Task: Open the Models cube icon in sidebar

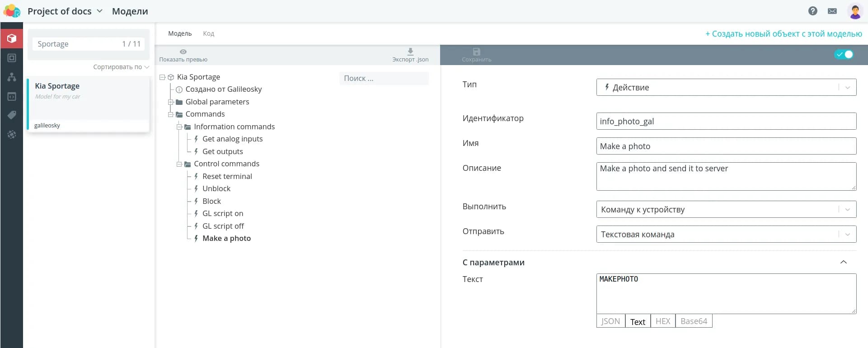Action: click(x=12, y=38)
